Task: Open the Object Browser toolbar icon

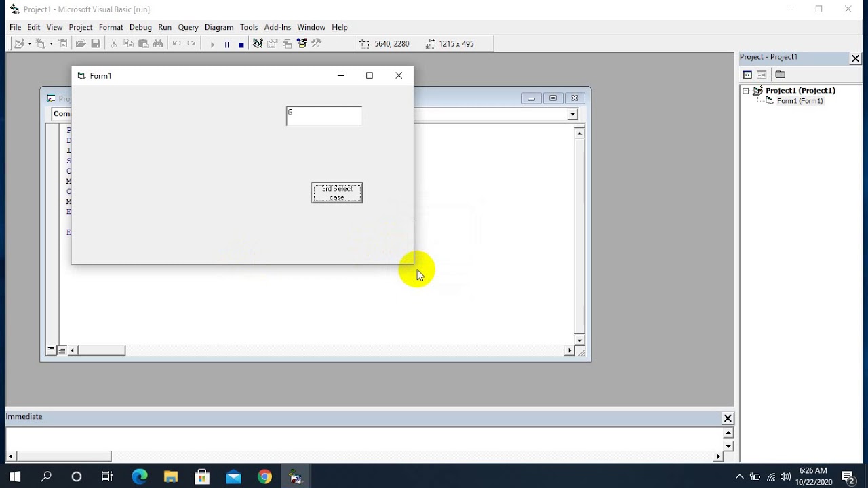Action: (302, 43)
